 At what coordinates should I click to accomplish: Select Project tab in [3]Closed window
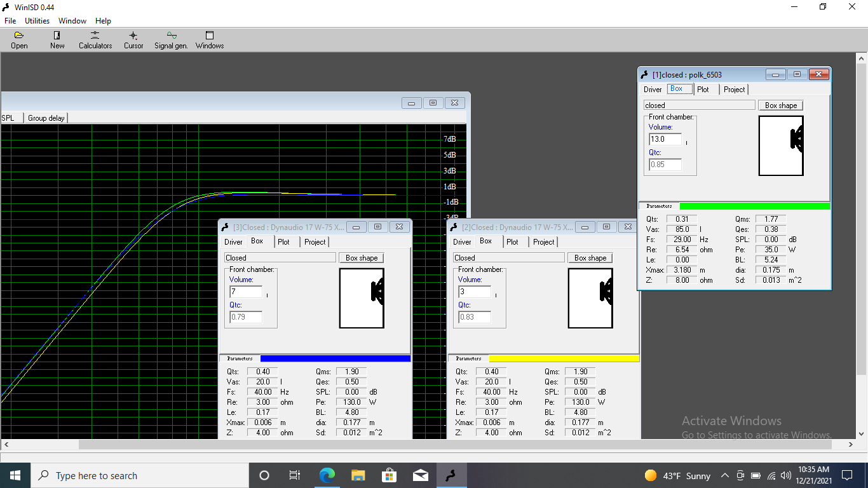click(315, 242)
